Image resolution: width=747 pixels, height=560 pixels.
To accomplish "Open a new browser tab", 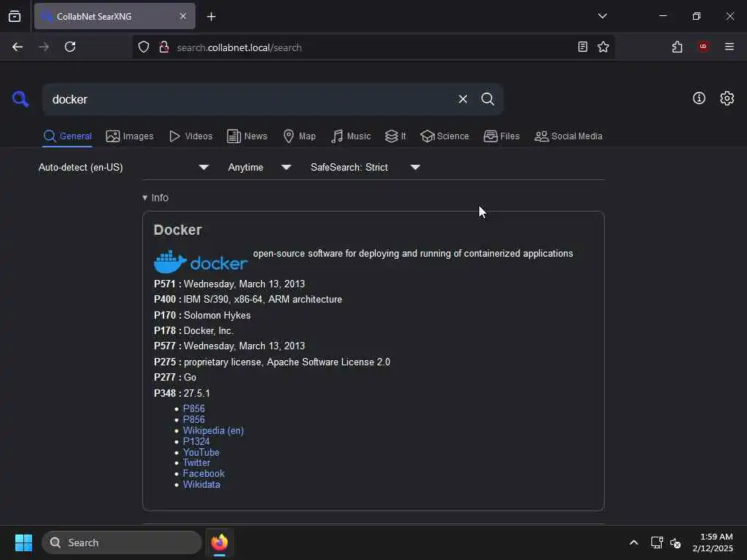I will coord(211,17).
